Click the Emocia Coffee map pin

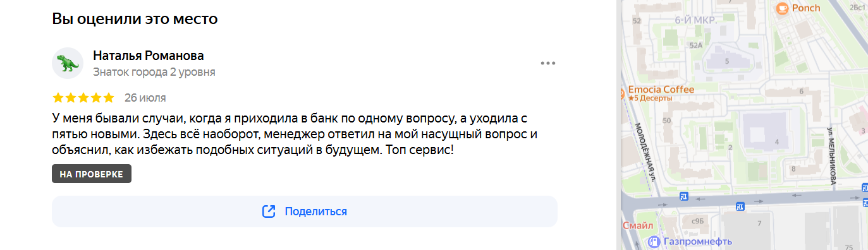tap(621, 95)
